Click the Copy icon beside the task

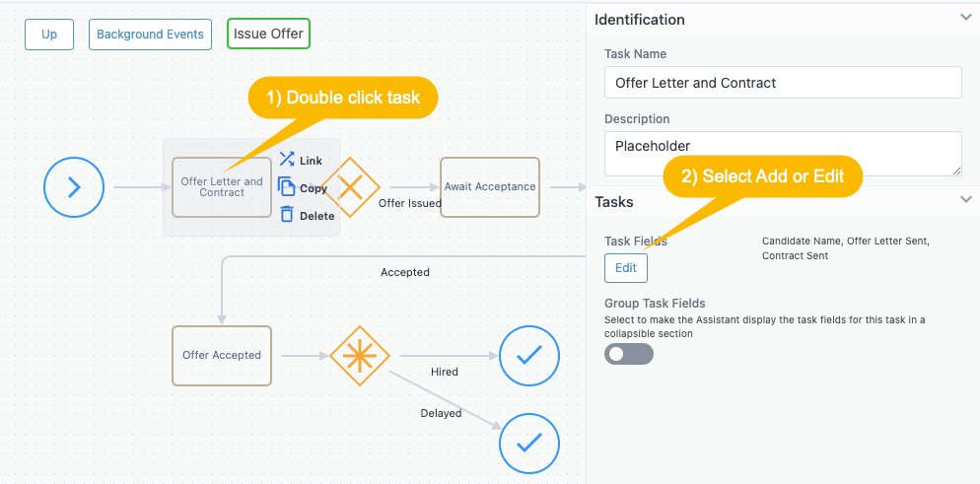[287, 187]
